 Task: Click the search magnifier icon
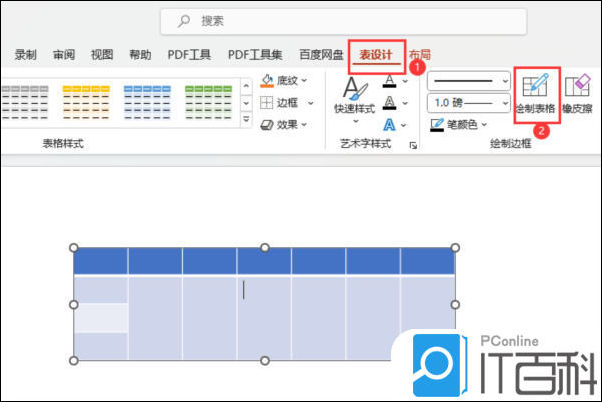coord(184,21)
